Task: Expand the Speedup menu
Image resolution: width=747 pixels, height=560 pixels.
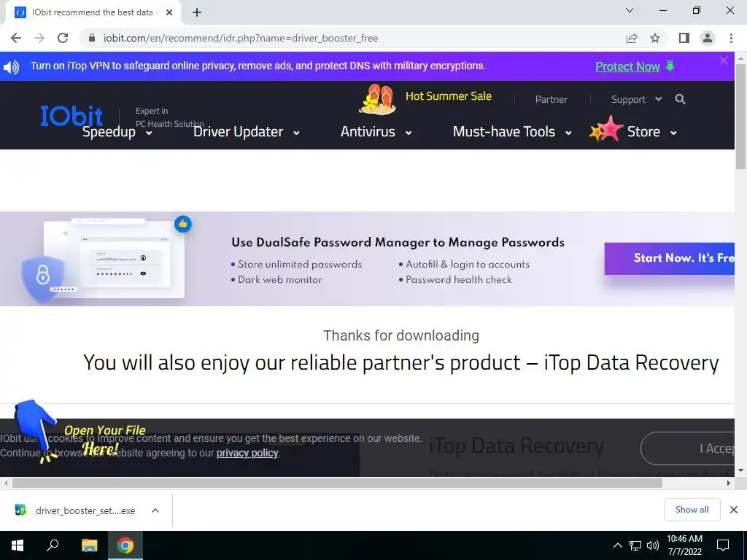Action: coord(117,132)
